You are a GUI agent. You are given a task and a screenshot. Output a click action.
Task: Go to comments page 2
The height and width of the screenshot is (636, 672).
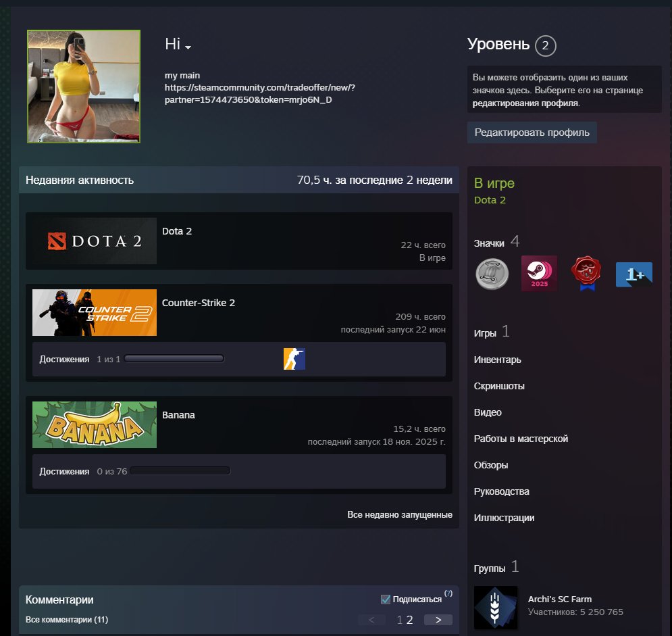click(410, 620)
